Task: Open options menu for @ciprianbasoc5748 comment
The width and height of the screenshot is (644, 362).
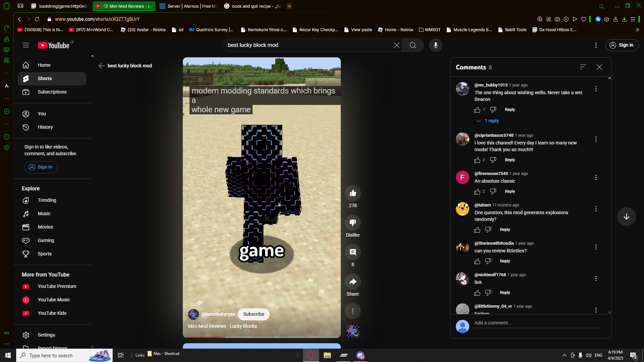Action: 596,139
